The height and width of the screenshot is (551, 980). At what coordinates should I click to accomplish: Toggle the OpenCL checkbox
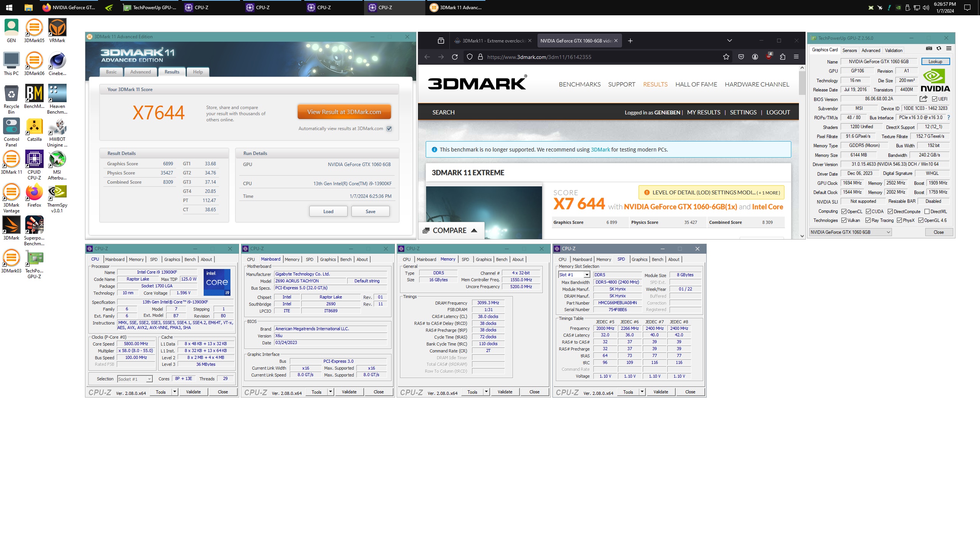[844, 211]
